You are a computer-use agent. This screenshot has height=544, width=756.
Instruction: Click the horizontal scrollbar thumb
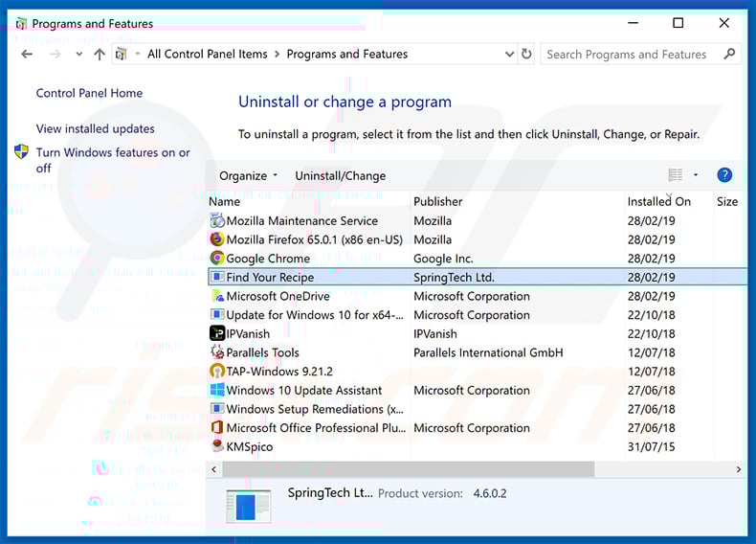(409, 469)
